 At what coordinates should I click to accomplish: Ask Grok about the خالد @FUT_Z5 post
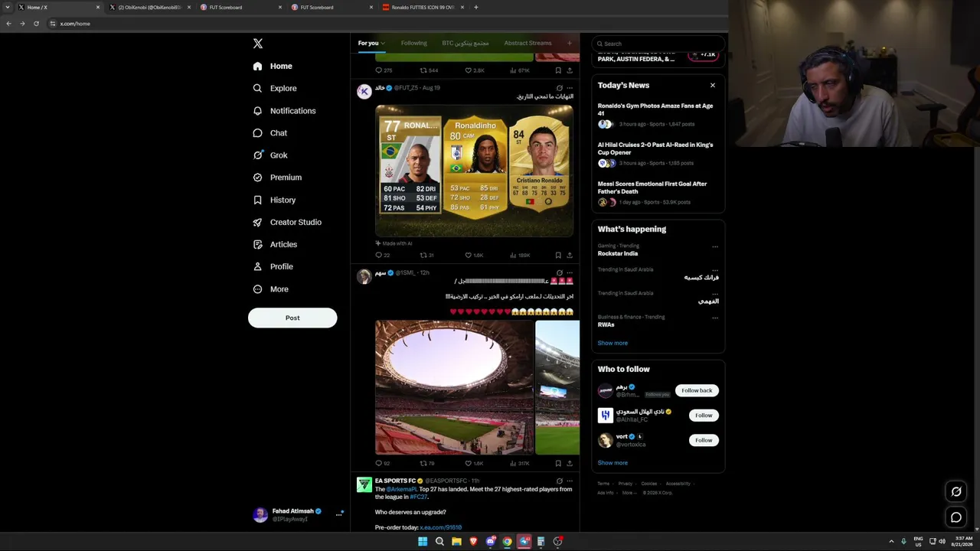pyautogui.click(x=559, y=88)
